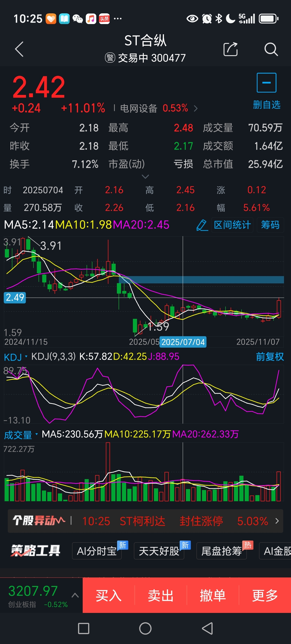Expand more quote details chevron

tap(145, 177)
